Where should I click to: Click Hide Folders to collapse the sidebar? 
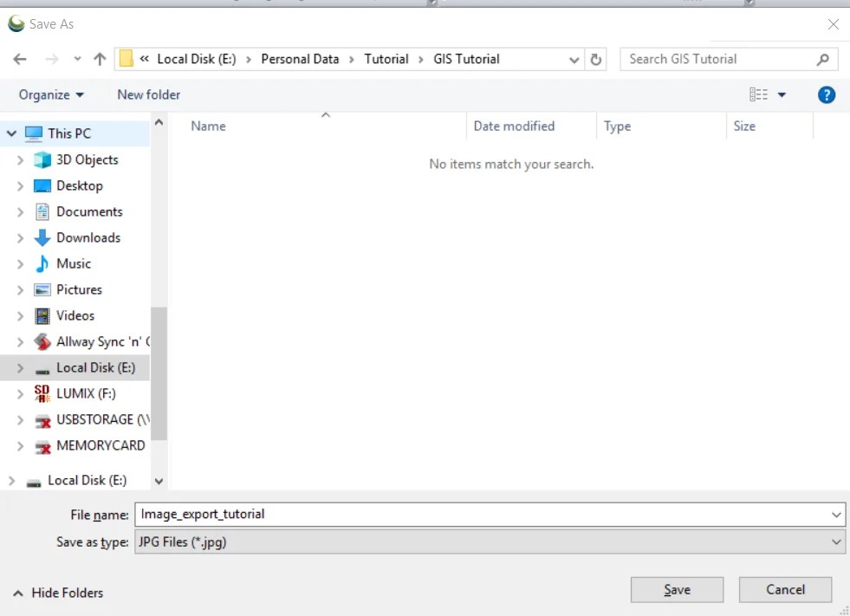[57, 593]
